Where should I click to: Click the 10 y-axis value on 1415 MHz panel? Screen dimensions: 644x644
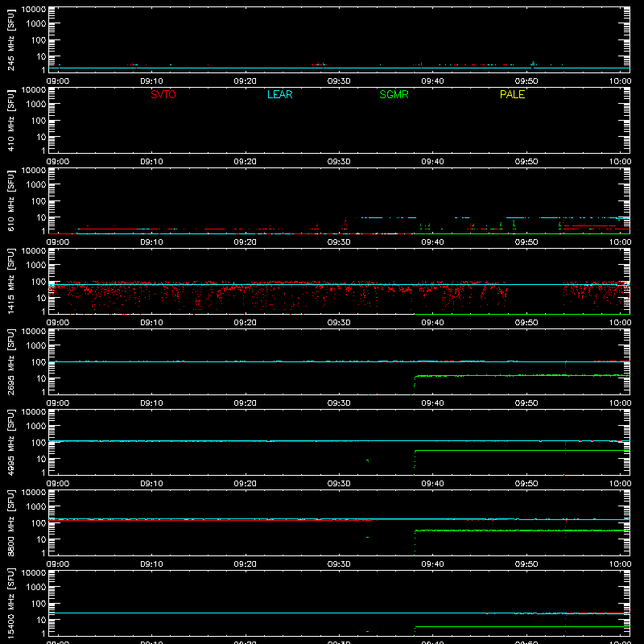(41, 298)
